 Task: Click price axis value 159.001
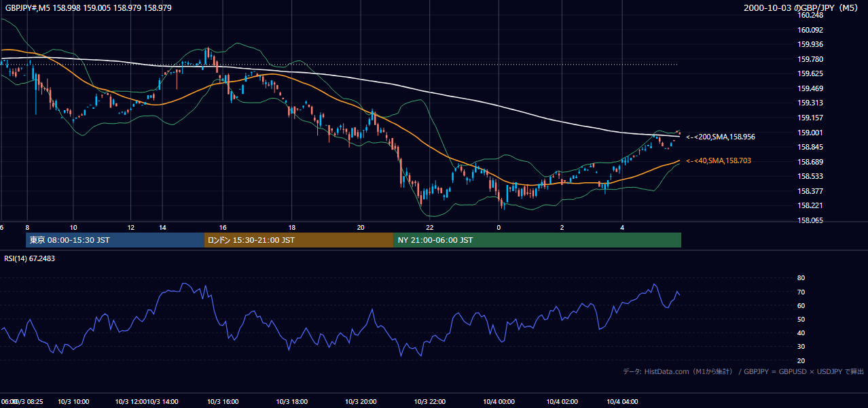[x=811, y=133]
